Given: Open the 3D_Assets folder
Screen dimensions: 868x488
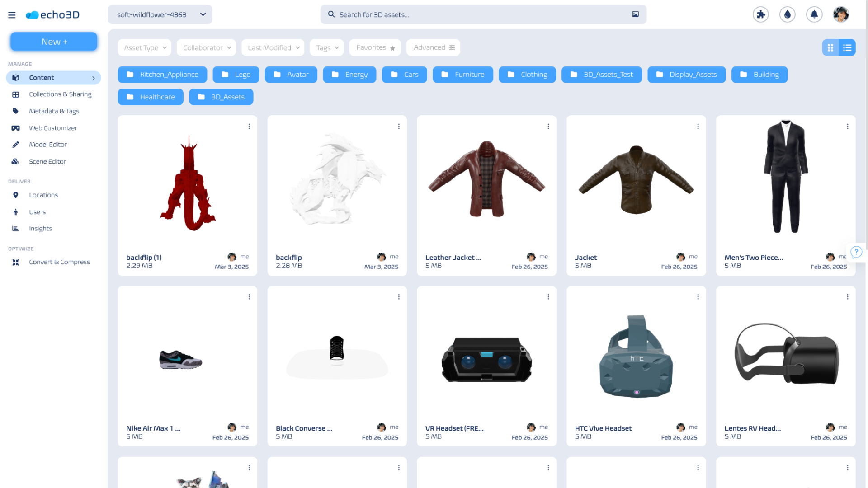Looking at the screenshot, I should [221, 97].
